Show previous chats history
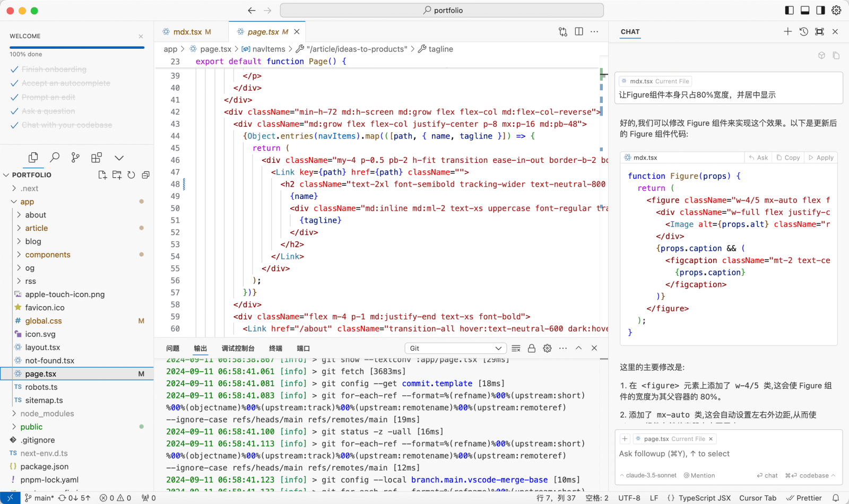849x504 pixels. pos(804,32)
